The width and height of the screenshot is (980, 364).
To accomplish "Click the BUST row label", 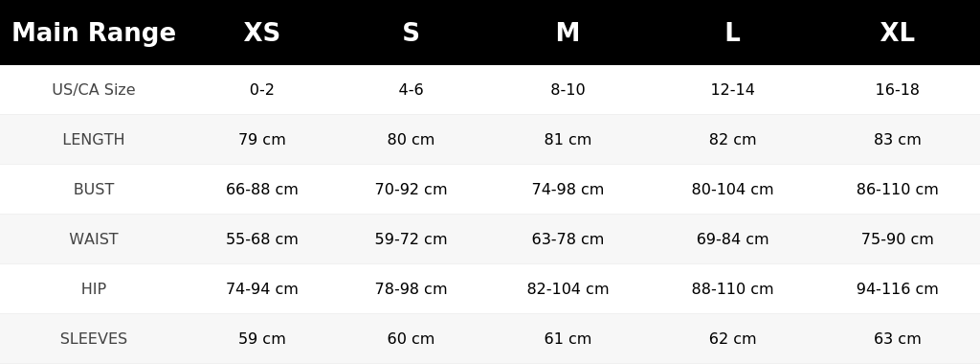I will click(x=94, y=189).
